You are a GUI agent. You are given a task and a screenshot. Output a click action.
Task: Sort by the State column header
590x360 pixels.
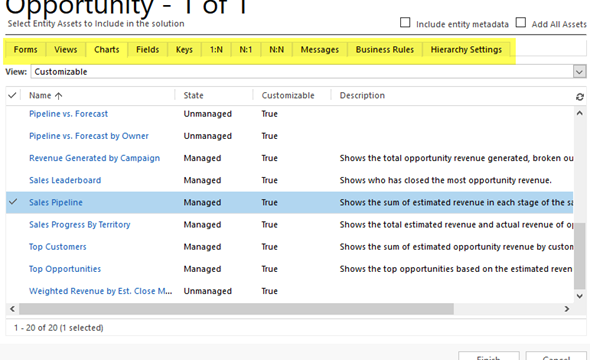click(x=193, y=96)
